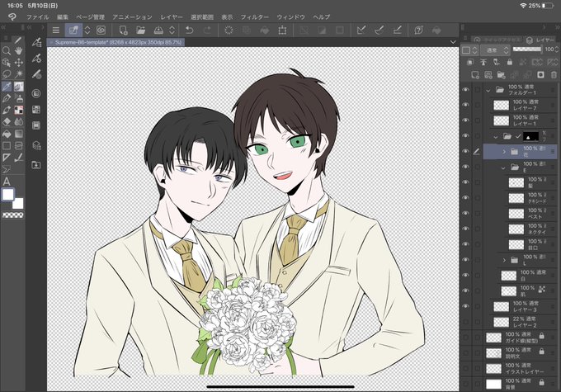
Task: Select the Lasso selection tool
Action: [6, 74]
